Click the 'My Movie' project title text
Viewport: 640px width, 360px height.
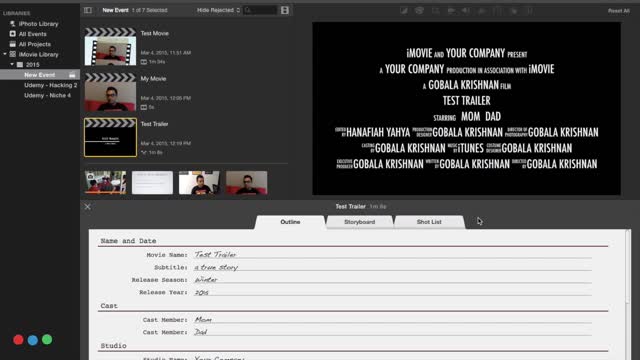point(153,79)
